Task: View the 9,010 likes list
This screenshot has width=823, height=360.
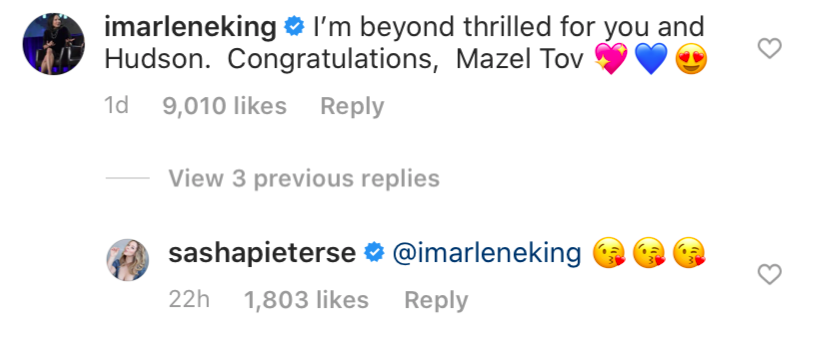Action: pyautogui.click(x=225, y=106)
